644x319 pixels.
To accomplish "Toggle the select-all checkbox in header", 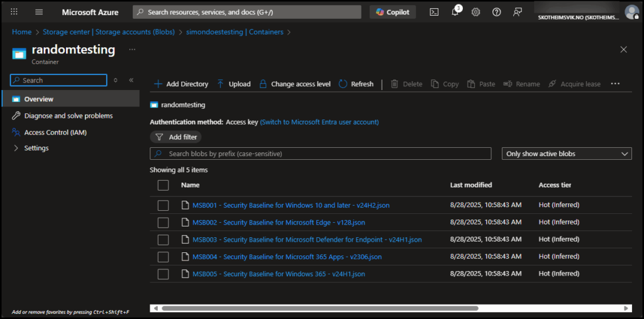I will coord(163,186).
